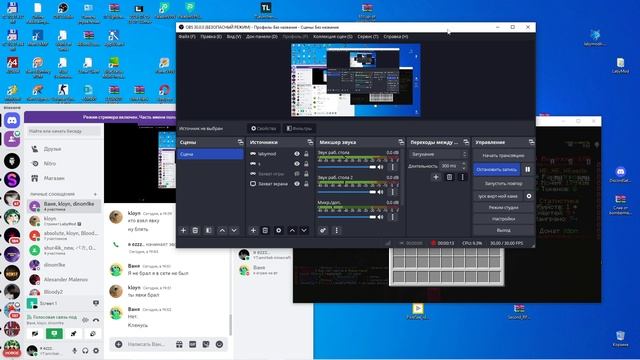640x360 pixels.
Task: Click Начать трансляцию button
Action: click(503, 156)
